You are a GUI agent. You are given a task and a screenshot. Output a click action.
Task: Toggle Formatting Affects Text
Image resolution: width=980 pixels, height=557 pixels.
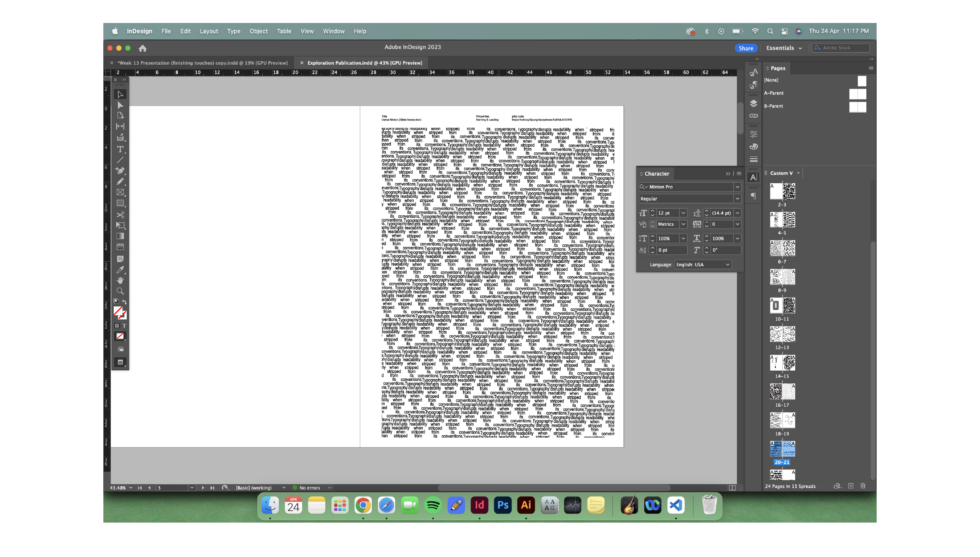(x=124, y=326)
